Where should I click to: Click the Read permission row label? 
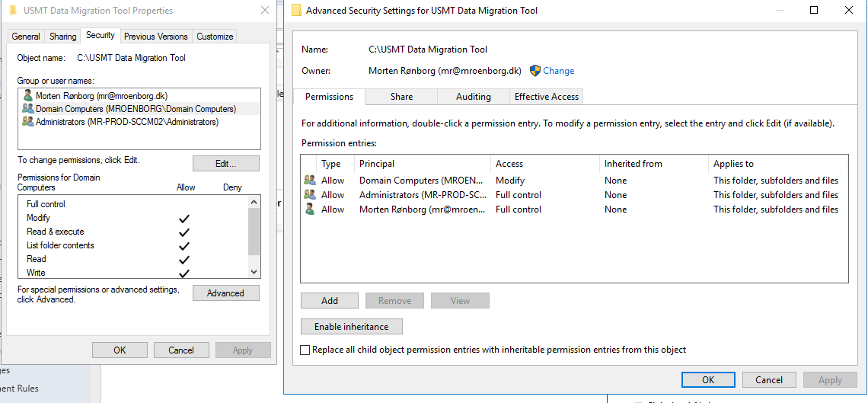[x=36, y=259]
